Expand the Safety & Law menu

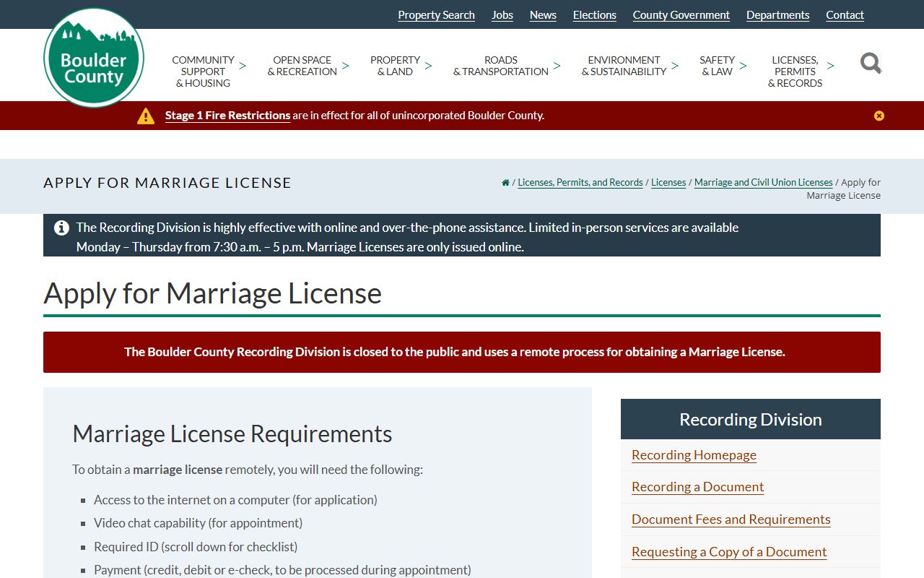tap(723, 66)
